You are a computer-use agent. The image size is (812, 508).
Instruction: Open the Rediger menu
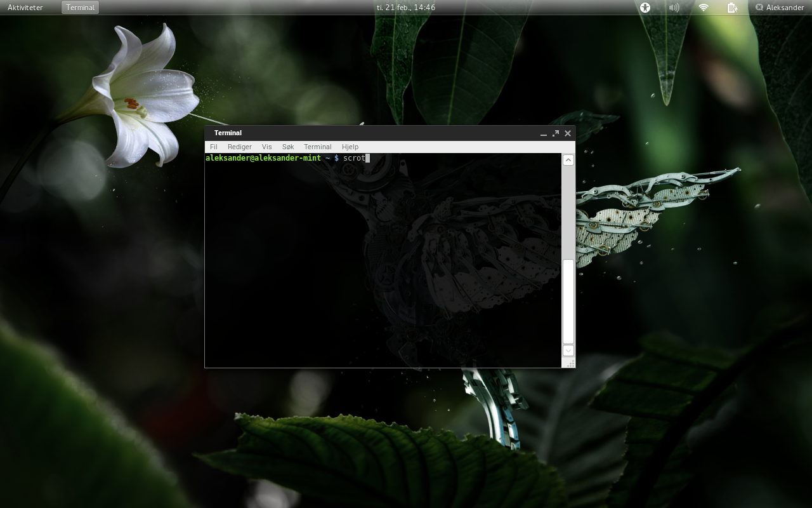(240, 147)
